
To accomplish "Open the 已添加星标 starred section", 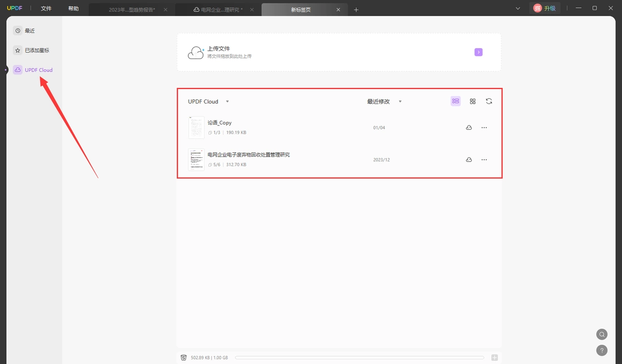I will (x=32, y=50).
